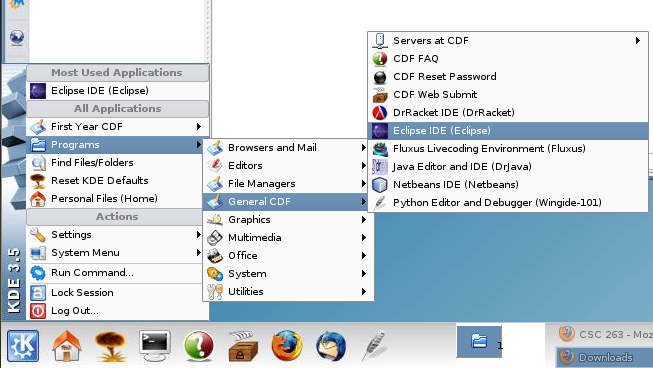This screenshot has height=368, width=653.
Task: Open the Programs menu entry
Action: point(115,145)
